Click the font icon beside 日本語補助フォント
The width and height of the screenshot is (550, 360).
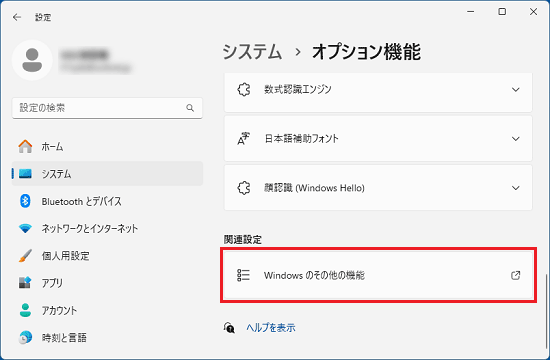pyautogui.click(x=244, y=139)
